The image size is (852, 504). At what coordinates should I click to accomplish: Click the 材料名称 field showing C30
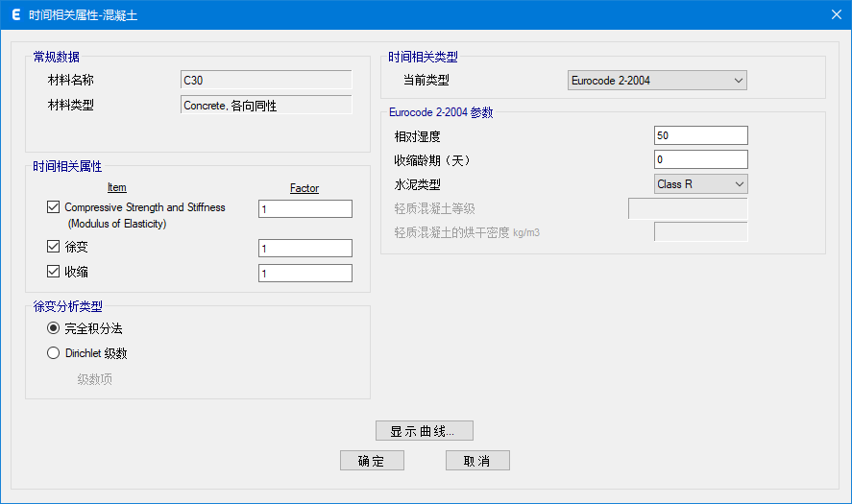[x=266, y=80]
